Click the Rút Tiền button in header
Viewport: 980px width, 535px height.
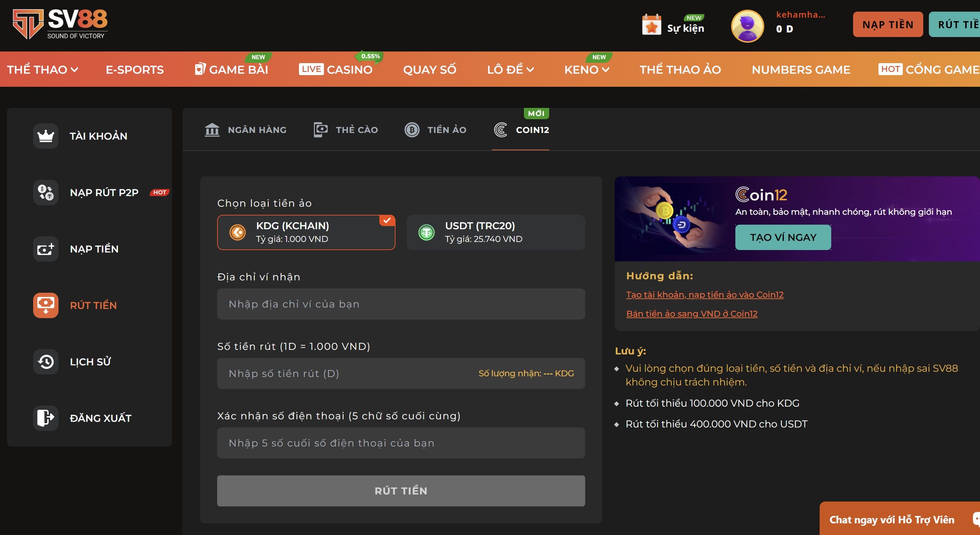pyautogui.click(x=955, y=24)
